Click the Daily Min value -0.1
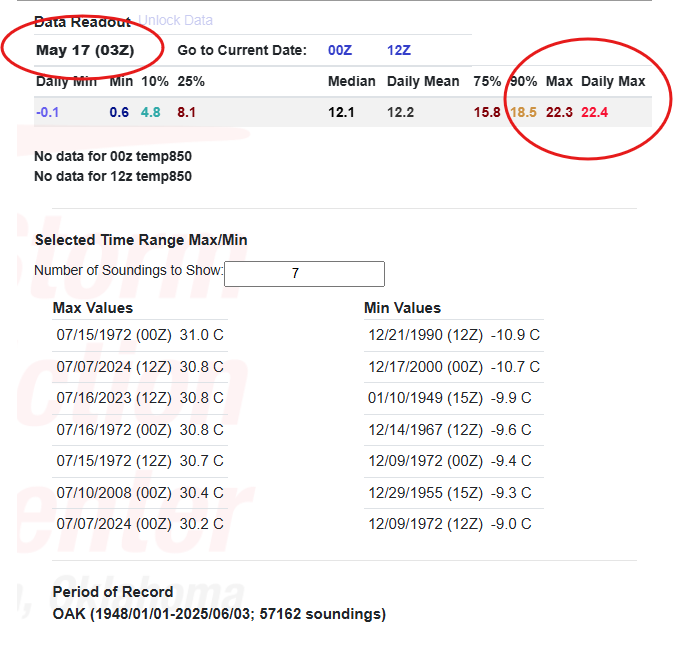This screenshot has height=648, width=673. (48, 112)
